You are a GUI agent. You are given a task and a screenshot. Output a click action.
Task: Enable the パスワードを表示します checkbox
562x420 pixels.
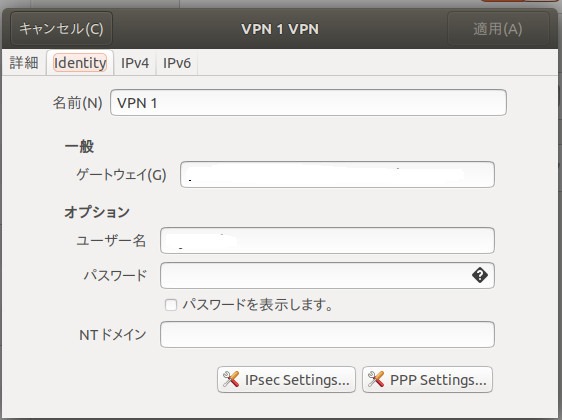[171, 305]
